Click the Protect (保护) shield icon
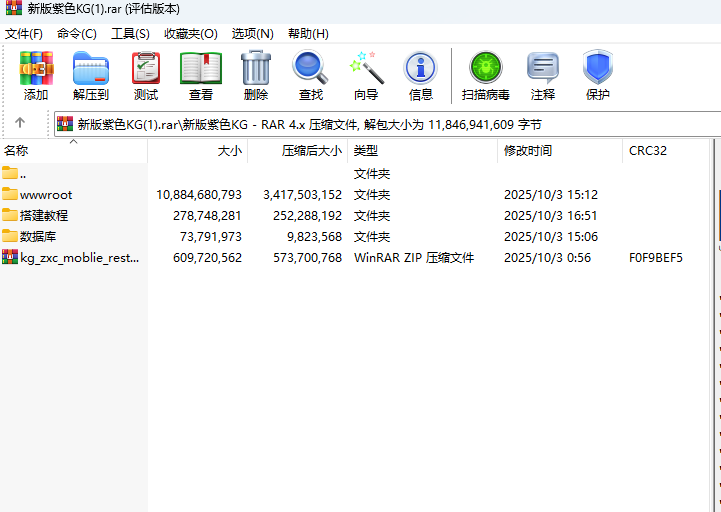721x512 pixels. point(598,76)
